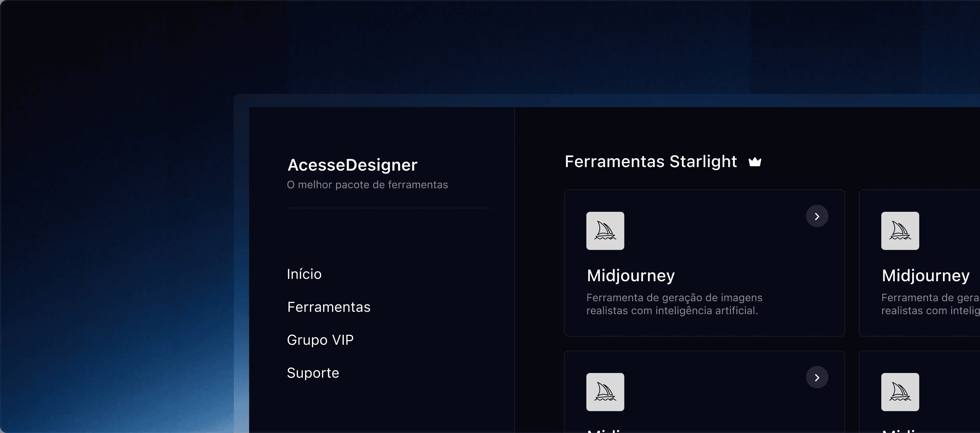Click the second card's partially visible description
980x433 pixels.
click(930, 304)
